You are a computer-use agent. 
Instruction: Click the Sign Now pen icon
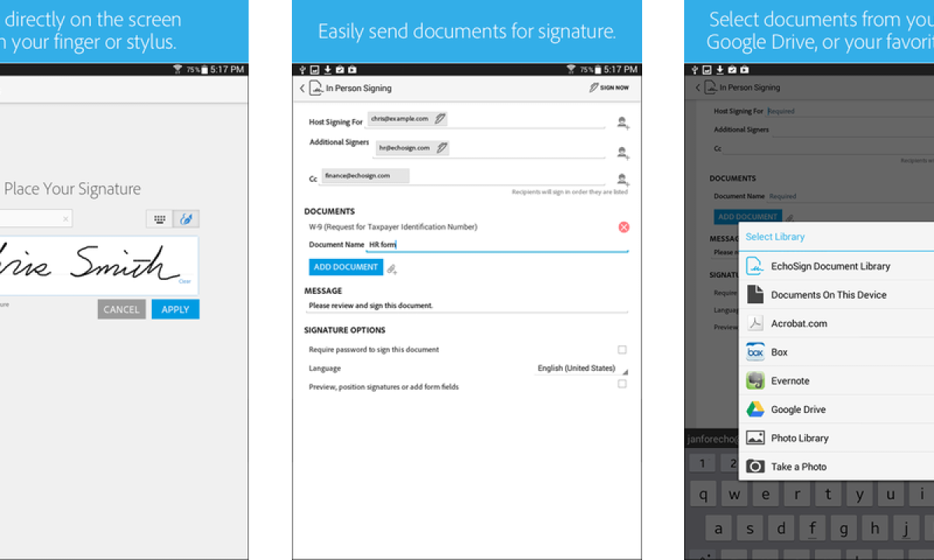[x=594, y=88]
